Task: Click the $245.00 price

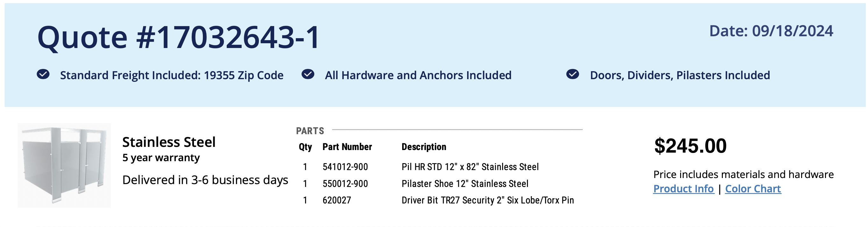Action: tap(690, 146)
